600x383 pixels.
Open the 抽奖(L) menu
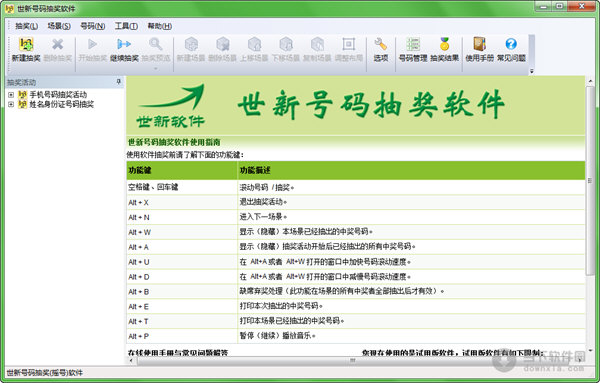tap(26, 26)
